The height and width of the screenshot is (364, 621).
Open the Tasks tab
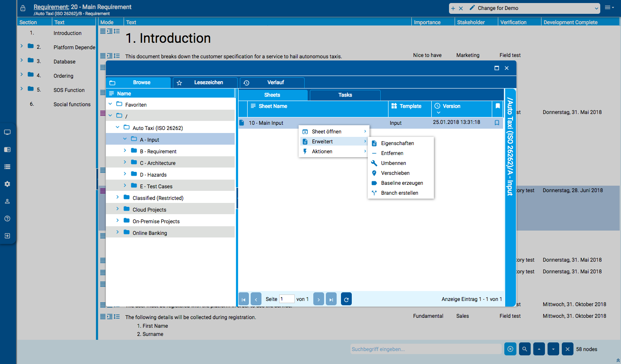point(345,95)
